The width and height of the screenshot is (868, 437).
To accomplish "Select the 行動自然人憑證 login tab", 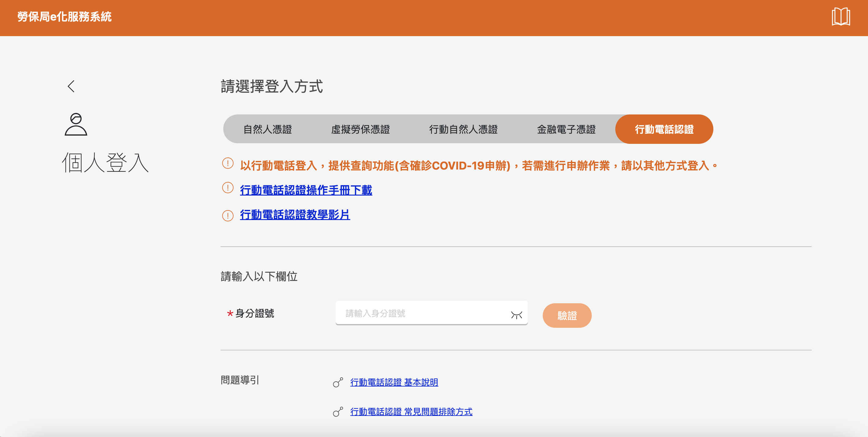I will tap(463, 129).
